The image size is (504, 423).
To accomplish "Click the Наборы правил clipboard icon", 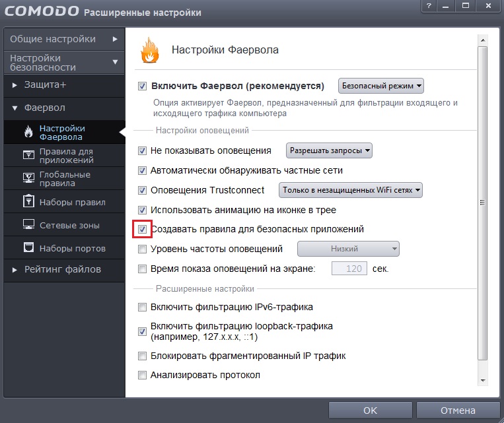I will pyautogui.click(x=28, y=201).
